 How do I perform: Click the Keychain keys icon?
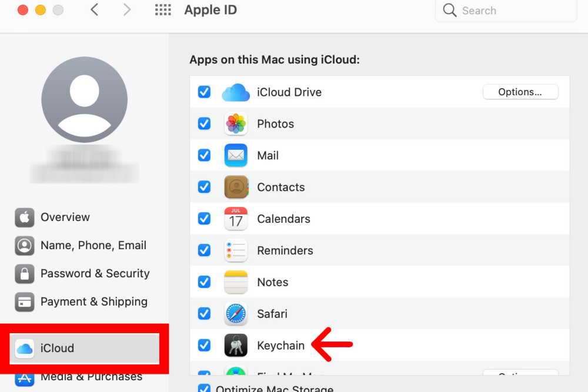236,345
